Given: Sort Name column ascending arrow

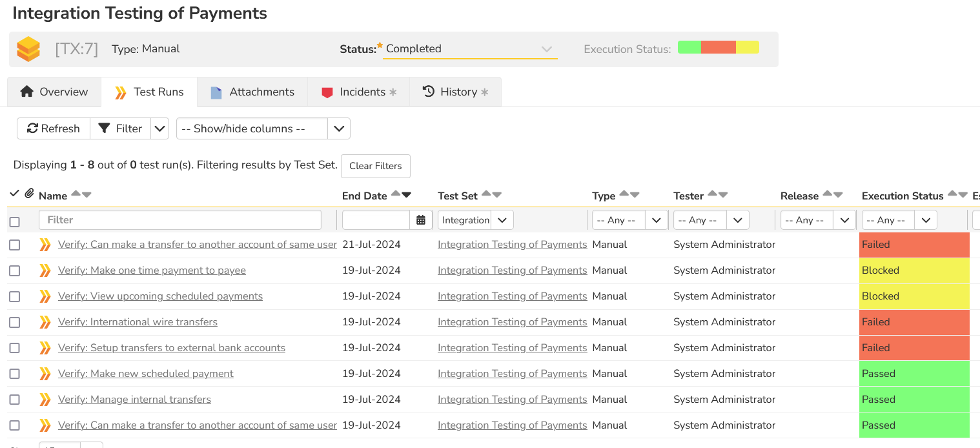Looking at the screenshot, I should tap(76, 194).
